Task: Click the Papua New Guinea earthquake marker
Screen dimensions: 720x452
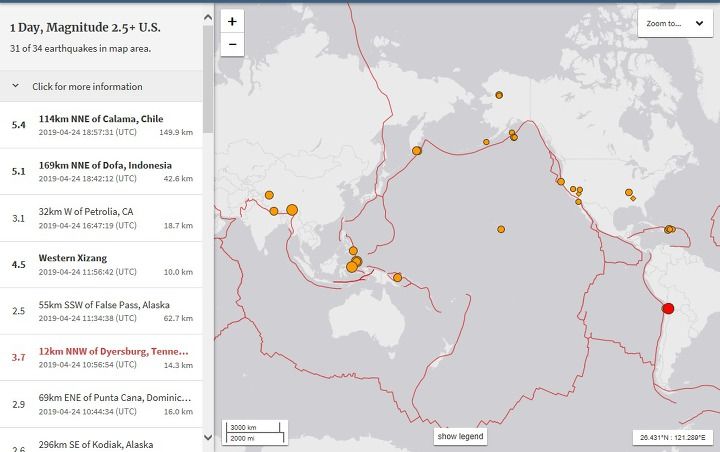Action: pos(398,277)
